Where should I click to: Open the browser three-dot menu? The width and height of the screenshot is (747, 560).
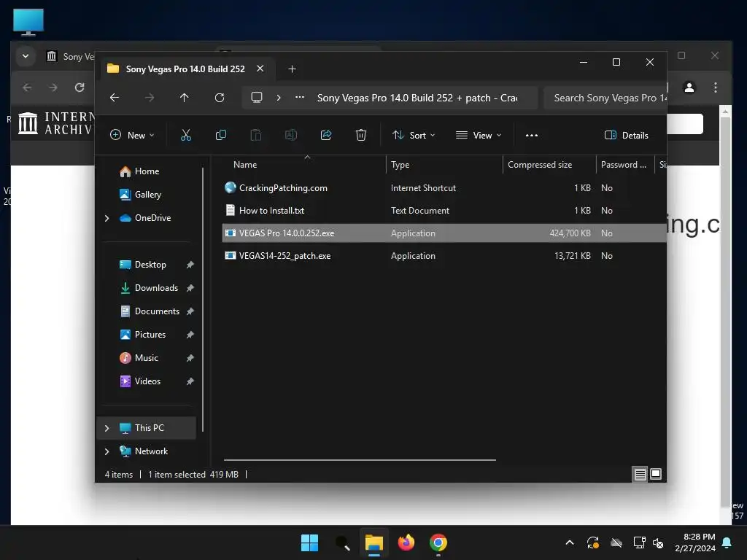click(716, 87)
